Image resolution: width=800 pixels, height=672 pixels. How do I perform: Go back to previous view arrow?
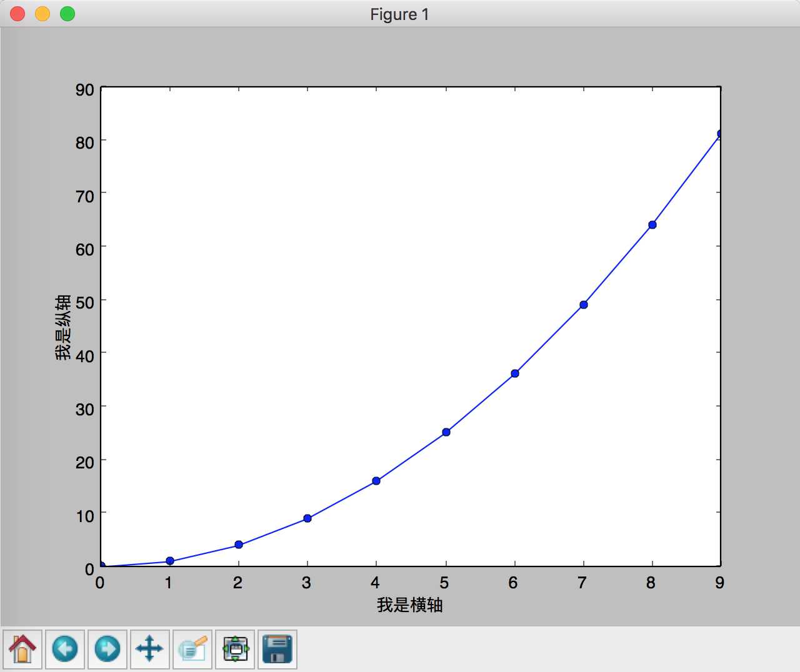coord(65,649)
